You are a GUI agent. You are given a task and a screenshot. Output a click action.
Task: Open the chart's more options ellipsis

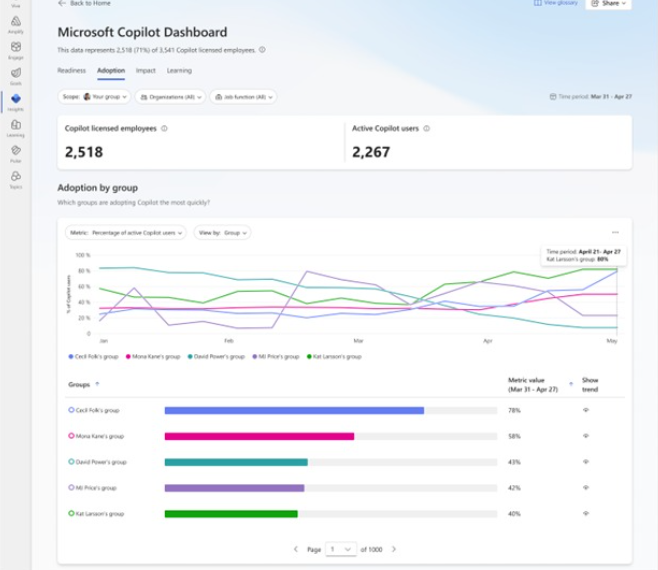[x=615, y=232]
